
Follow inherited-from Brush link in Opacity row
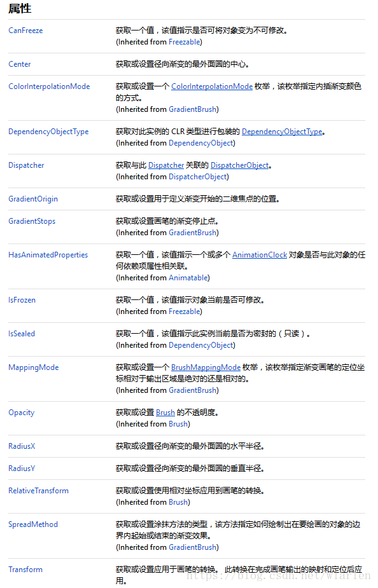click(x=178, y=424)
